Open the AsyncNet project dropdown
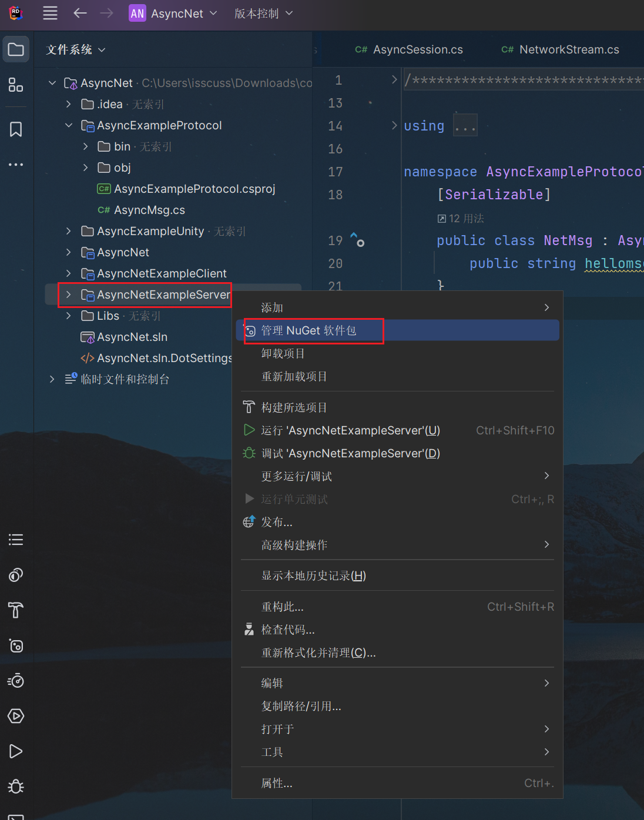644x820 pixels. (173, 14)
